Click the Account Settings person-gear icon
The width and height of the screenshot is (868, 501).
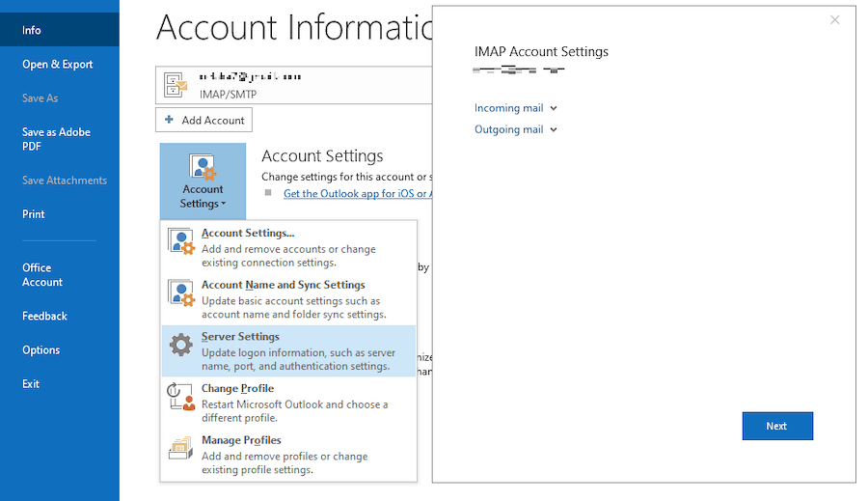181,240
